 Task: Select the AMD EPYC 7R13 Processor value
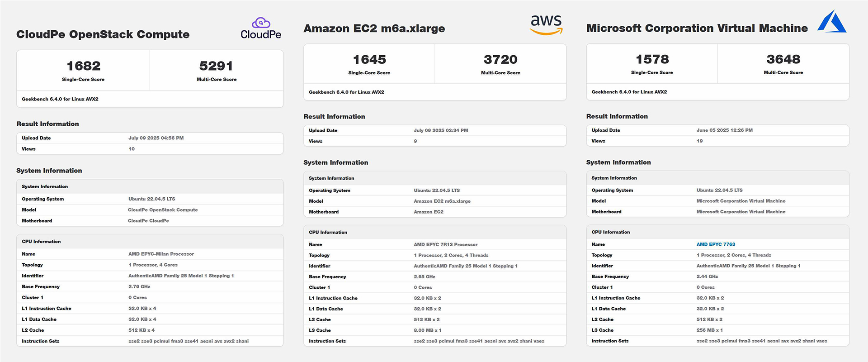tap(445, 245)
